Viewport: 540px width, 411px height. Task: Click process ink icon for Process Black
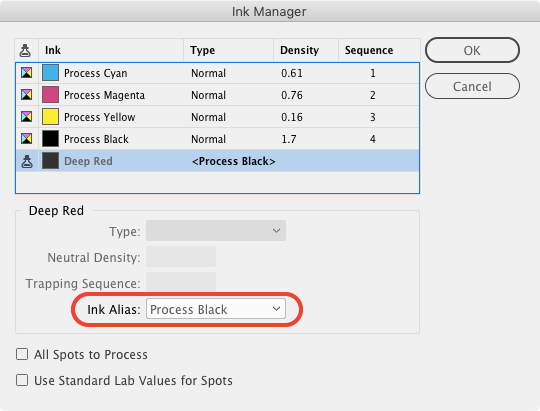click(x=27, y=139)
